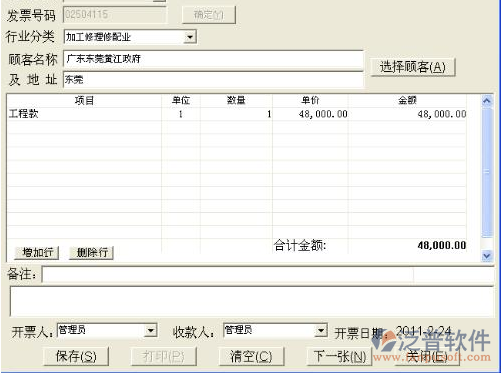
Task: Click the 选择顾客(A) button
Action: click(x=413, y=67)
